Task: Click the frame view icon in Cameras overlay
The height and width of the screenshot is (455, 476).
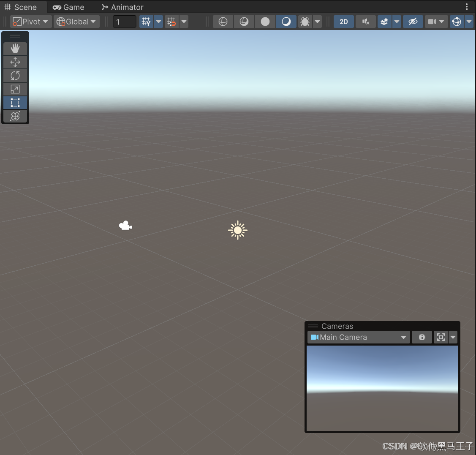Action: pyautogui.click(x=441, y=337)
